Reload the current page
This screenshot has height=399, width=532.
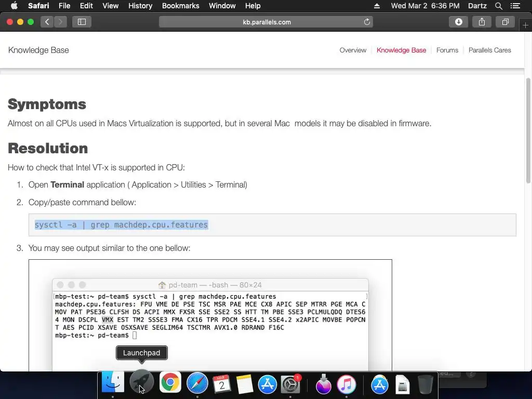click(x=367, y=22)
